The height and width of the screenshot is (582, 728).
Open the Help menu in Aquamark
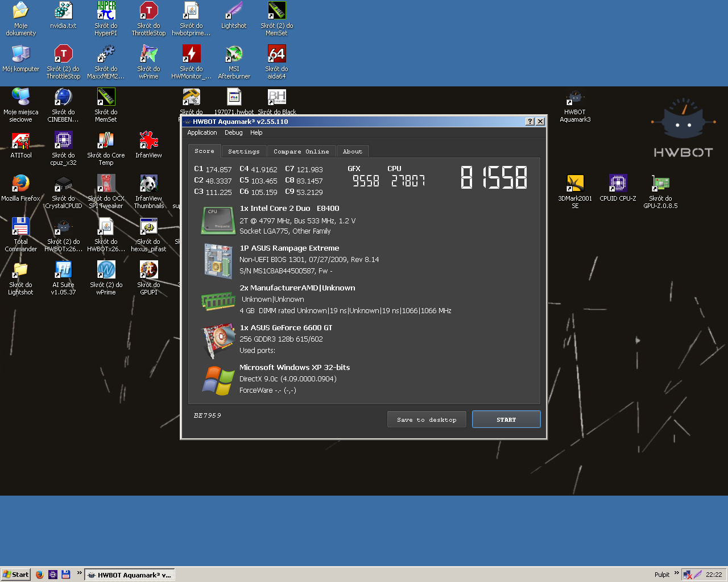pyautogui.click(x=257, y=132)
